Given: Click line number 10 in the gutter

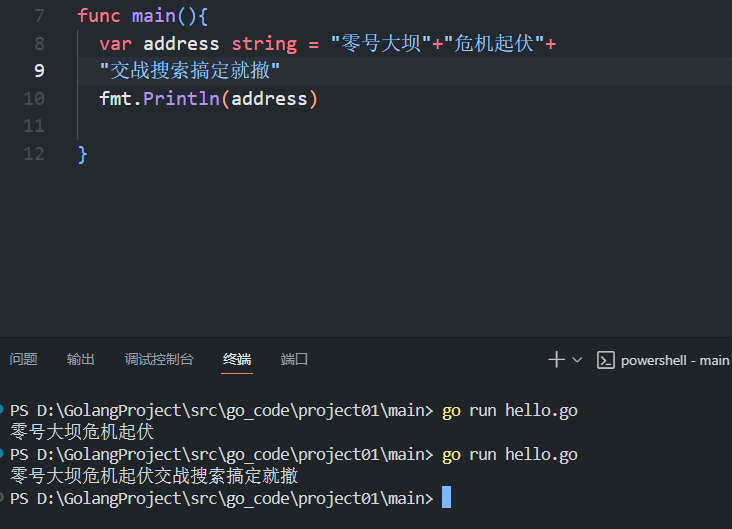Looking at the screenshot, I should (x=34, y=98).
